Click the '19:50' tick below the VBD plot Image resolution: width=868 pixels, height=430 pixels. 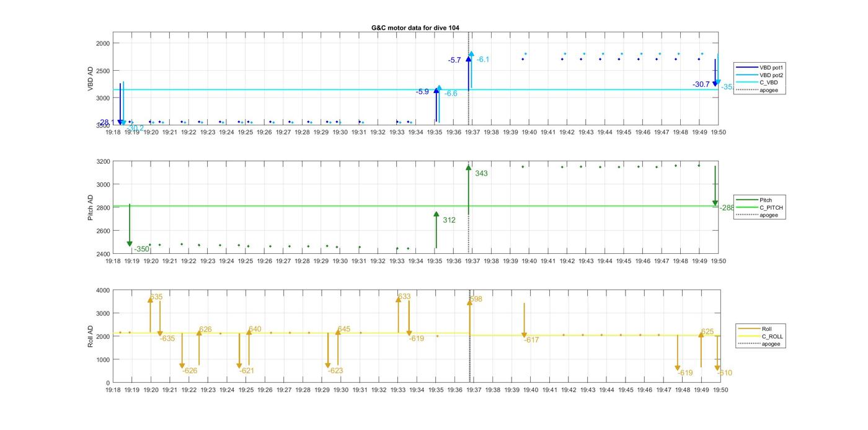pos(718,132)
